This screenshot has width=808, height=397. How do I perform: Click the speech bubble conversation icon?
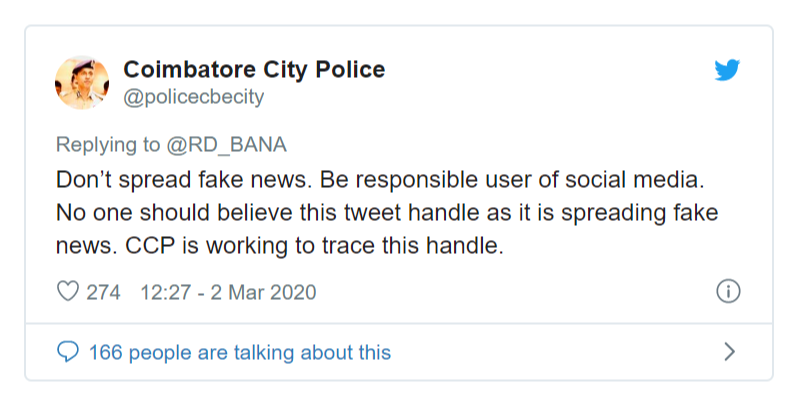click(x=68, y=352)
